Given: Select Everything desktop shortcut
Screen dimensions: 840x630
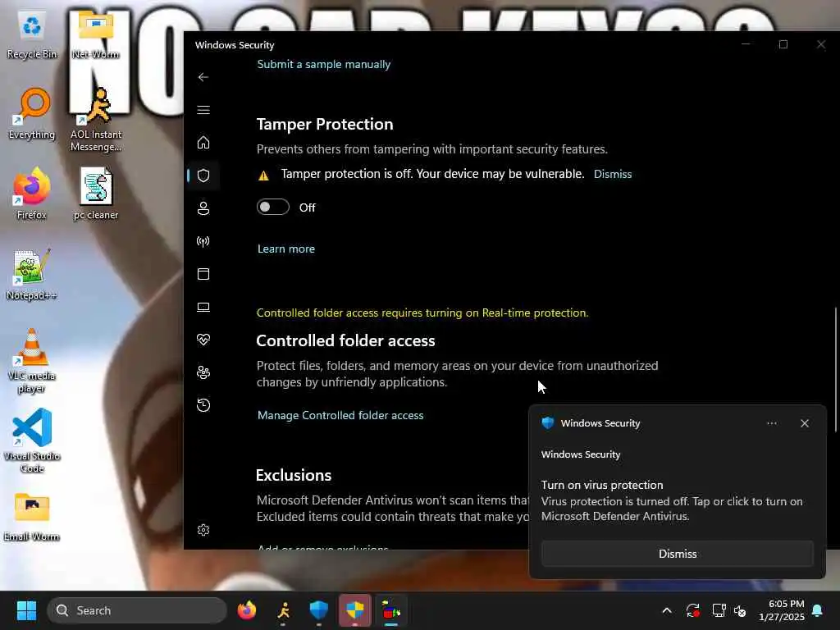Looking at the screenshot, I should coord(32,113).
